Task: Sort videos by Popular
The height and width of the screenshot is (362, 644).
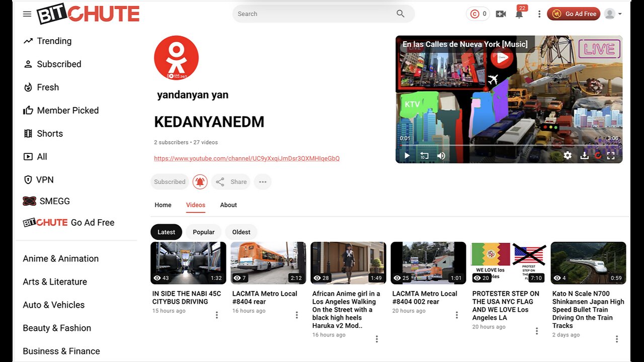Action: click(x=204, y=232)
